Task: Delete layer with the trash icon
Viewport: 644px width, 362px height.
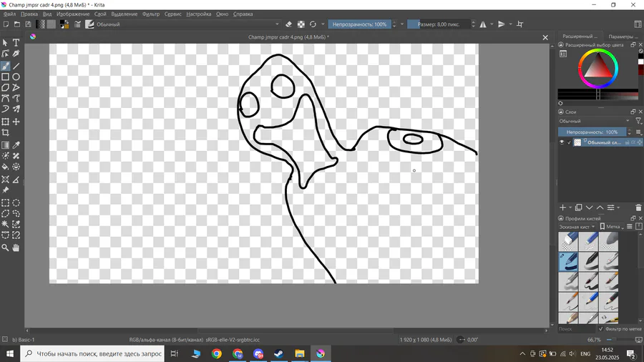Action: (x=638, y=208)
